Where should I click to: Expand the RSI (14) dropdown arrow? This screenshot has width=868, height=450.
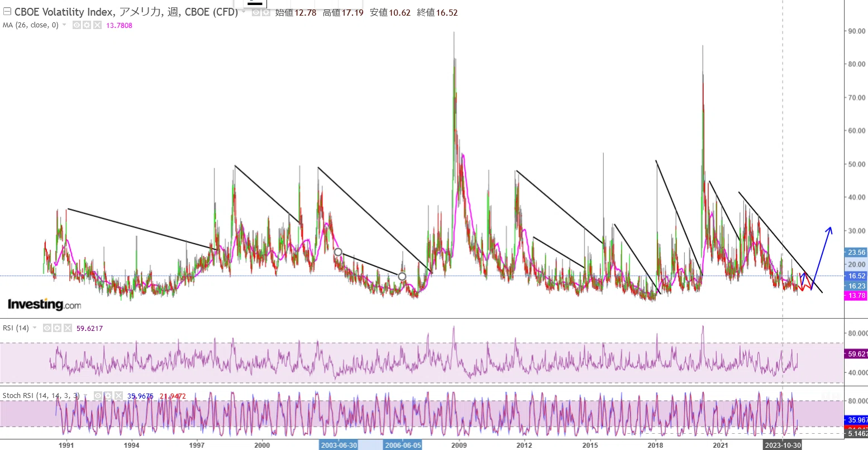click(35, 328)
